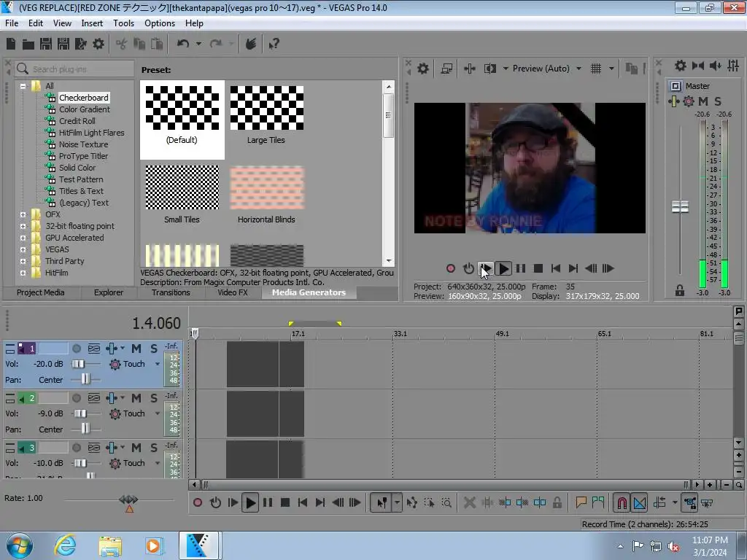This screenshot has width=747, height=560.
Task: Open Master bus audio properties gear icon
Action: tap(681, 66)
